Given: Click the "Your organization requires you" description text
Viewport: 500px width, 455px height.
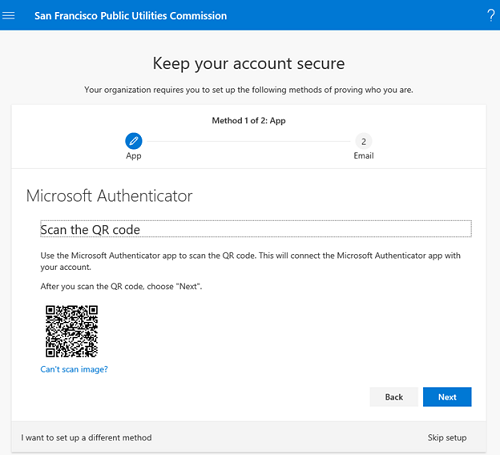Looking at the screenshot, I should tap(249, 90).
